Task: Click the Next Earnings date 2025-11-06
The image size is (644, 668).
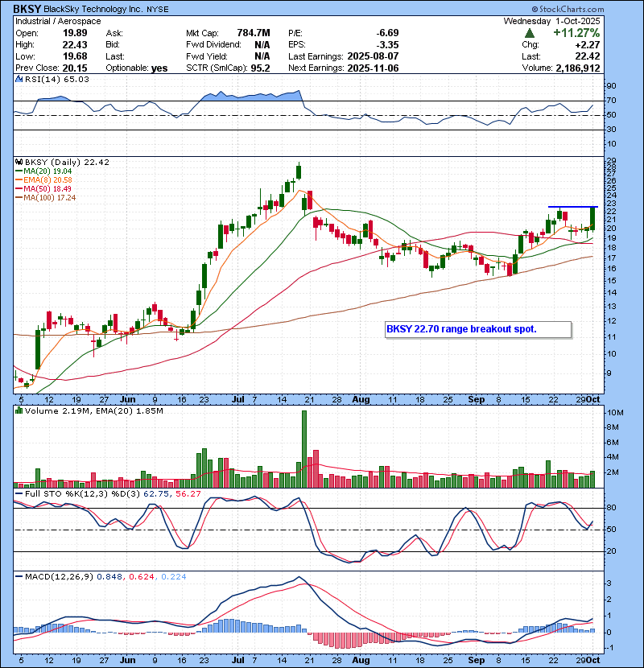Action: (x=373, y=68)
